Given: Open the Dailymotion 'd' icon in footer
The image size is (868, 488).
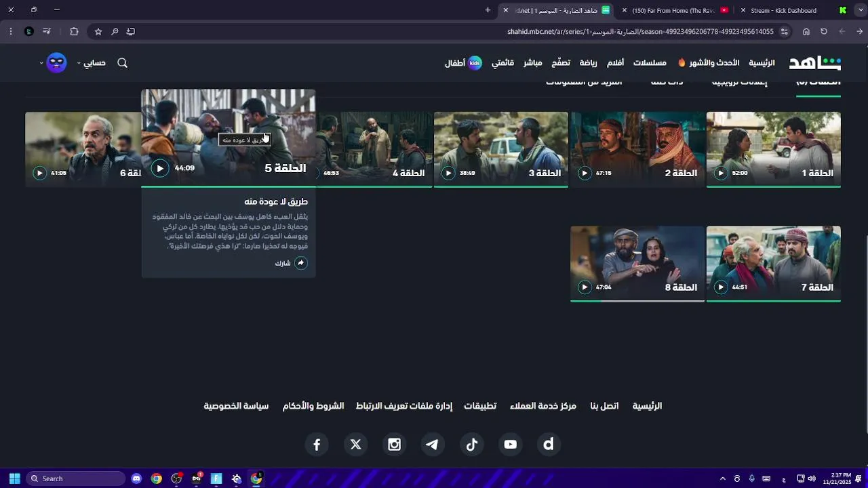Looking at the screenshot, I should 549,445.
